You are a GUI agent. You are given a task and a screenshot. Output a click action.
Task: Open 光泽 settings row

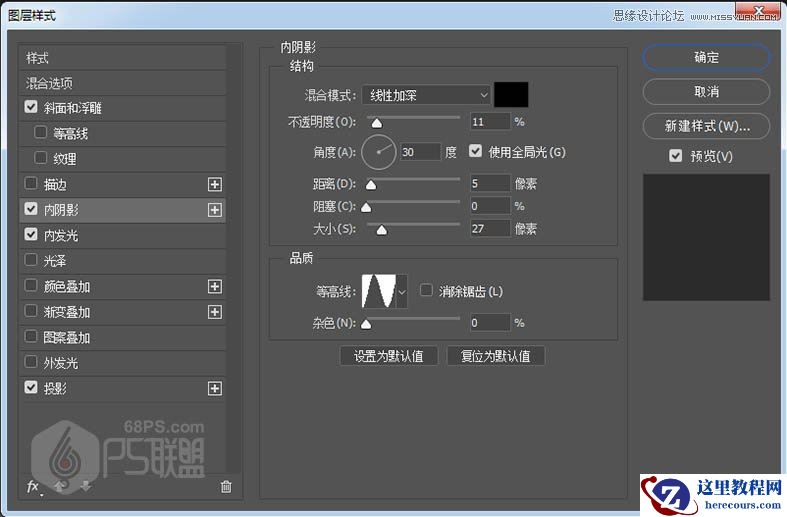coord(122,262)
